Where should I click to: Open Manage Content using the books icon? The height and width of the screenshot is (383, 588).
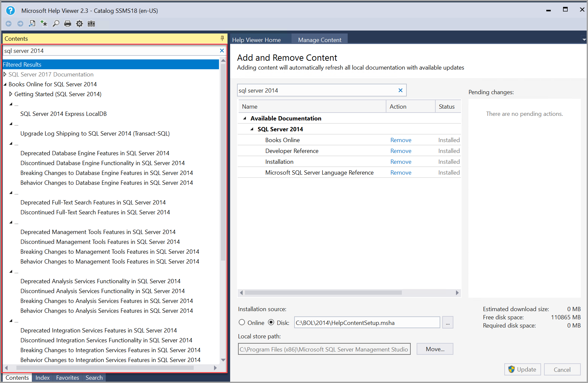(91, 23)
